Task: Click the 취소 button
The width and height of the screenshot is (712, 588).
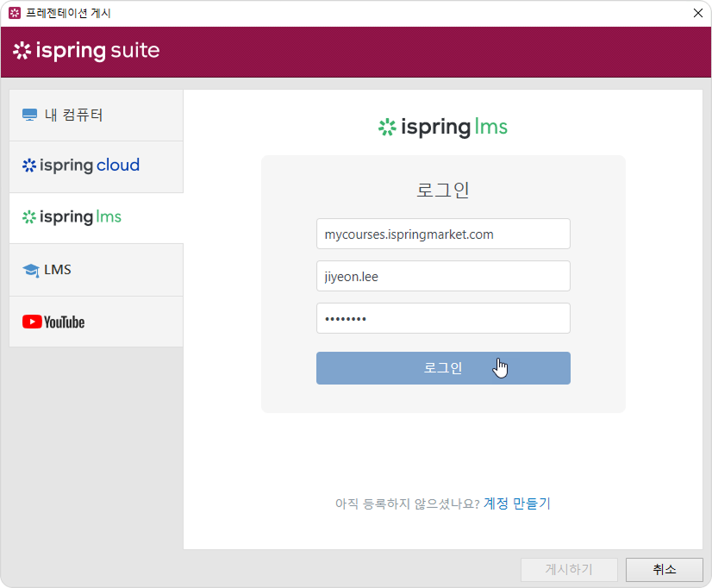Action: pyautogui.click(x=664, y=570)
